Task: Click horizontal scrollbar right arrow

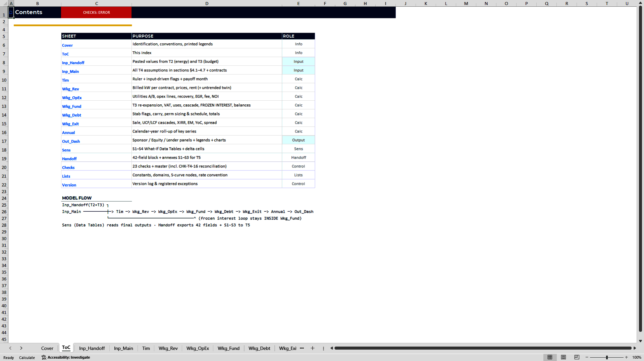Action: pos(635,348)
